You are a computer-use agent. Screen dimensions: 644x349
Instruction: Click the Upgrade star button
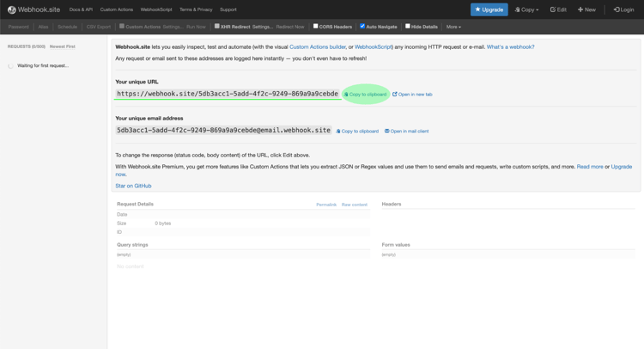coord(489,9)
